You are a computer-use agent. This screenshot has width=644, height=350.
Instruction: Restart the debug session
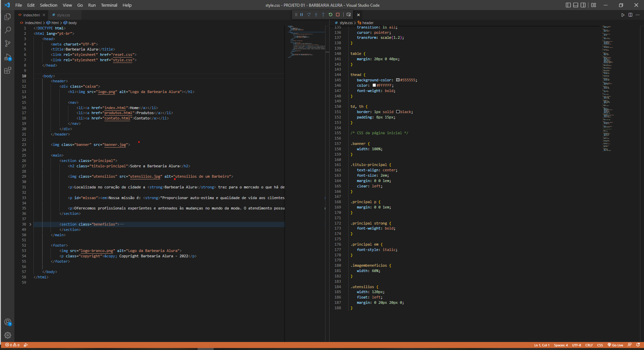331,15
